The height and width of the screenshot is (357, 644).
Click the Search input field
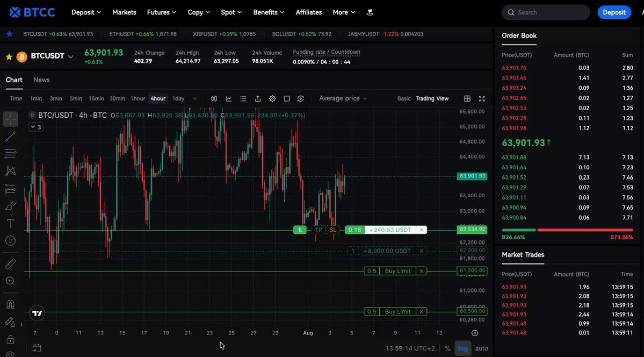[x=546, y=12]
